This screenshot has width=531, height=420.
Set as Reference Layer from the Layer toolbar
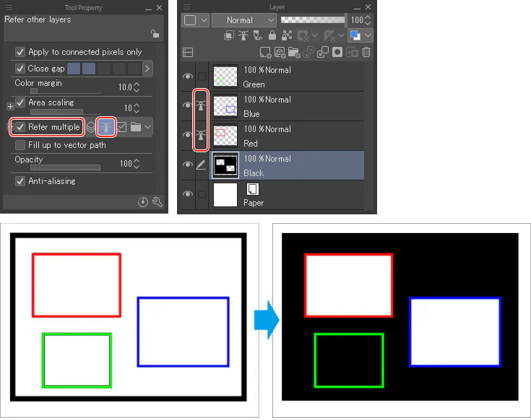tap(243, 35)
